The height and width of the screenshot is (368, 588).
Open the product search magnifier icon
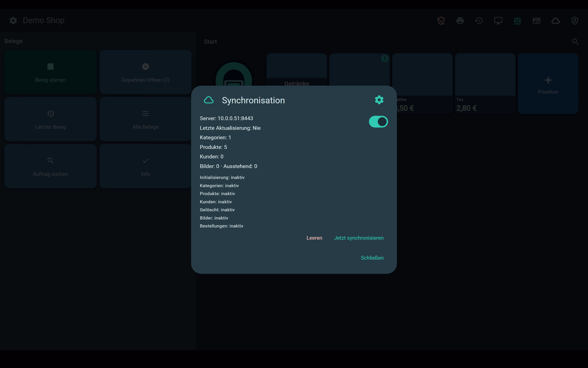[575, 42]
